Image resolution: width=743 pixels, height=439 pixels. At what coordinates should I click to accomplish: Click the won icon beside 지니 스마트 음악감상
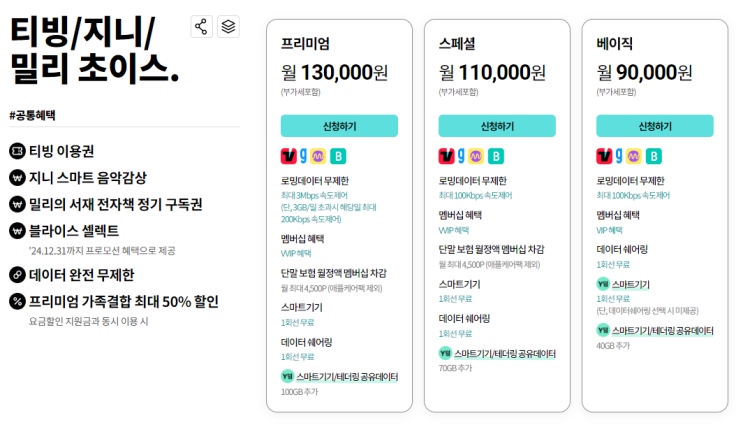(16, 178)
